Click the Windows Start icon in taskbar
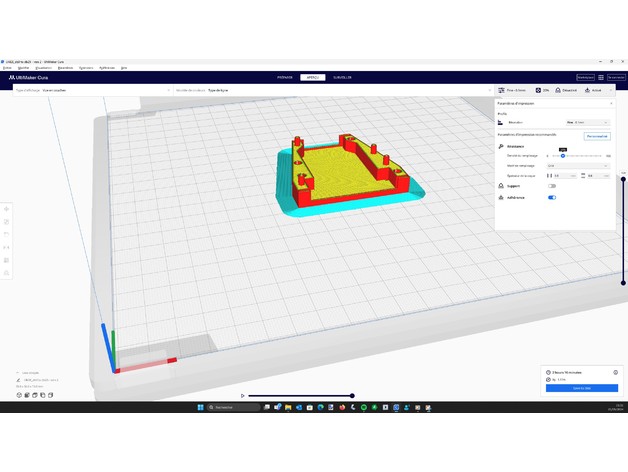628x472 pixels. point(199,407)
